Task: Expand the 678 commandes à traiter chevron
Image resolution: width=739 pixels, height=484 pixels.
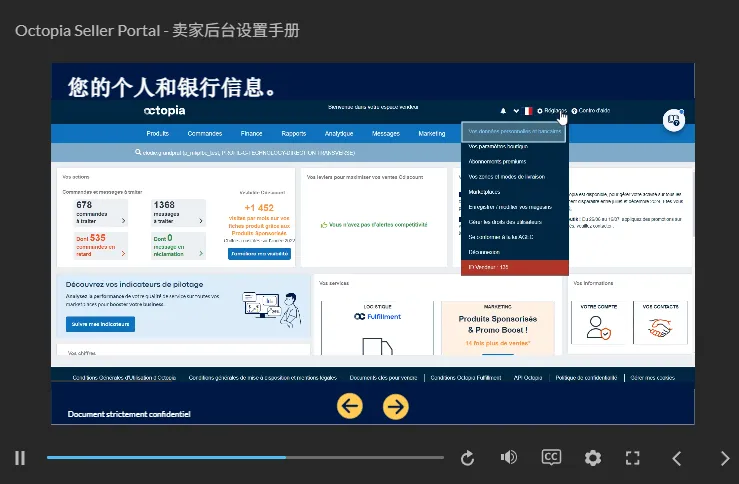Action: (x=123, y=221)
